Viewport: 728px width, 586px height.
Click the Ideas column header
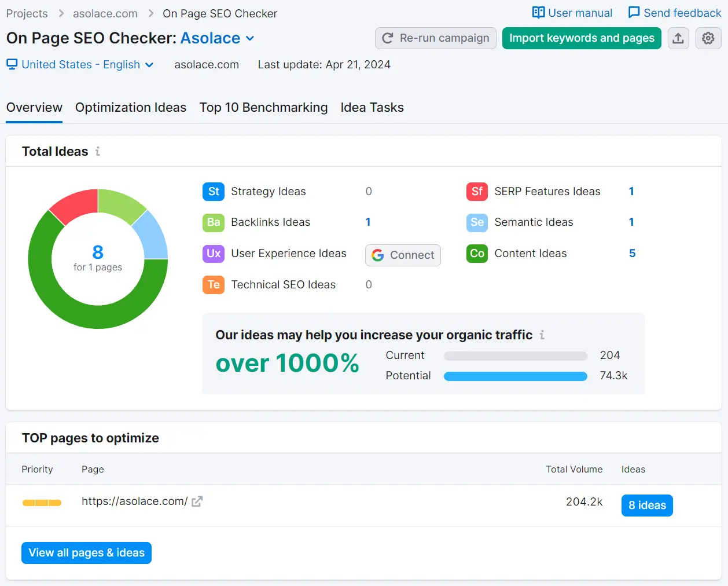[633, 470]
